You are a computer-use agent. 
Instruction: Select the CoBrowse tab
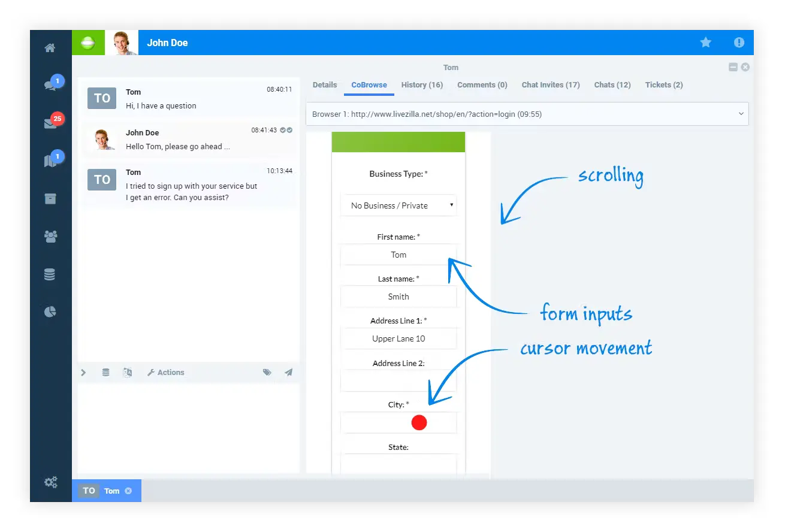coord(369,85)
